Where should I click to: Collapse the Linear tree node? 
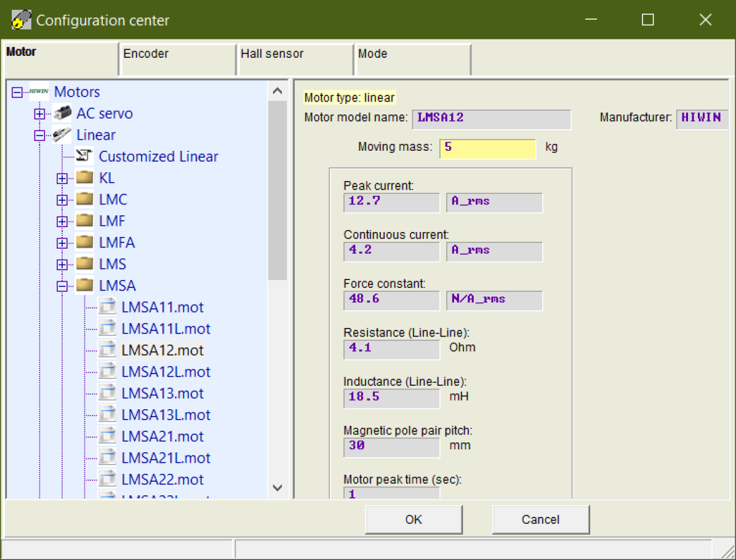(x=39, y=135)
